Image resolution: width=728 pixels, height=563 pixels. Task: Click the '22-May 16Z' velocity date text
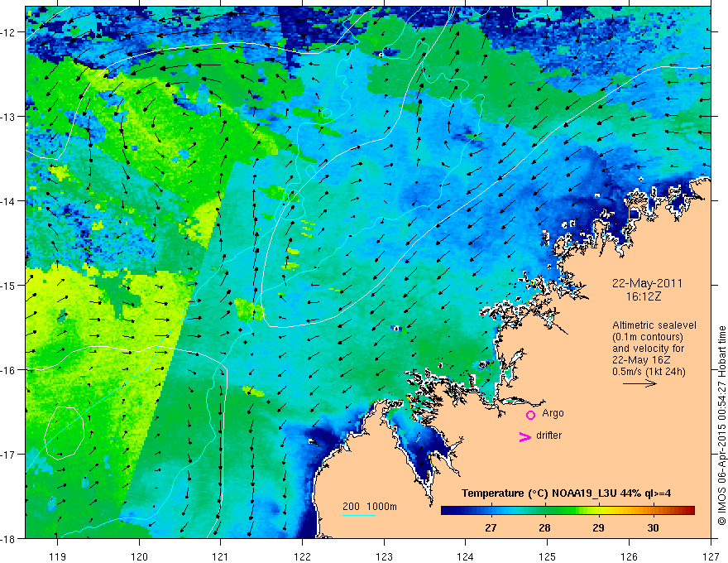coord(640,360)
